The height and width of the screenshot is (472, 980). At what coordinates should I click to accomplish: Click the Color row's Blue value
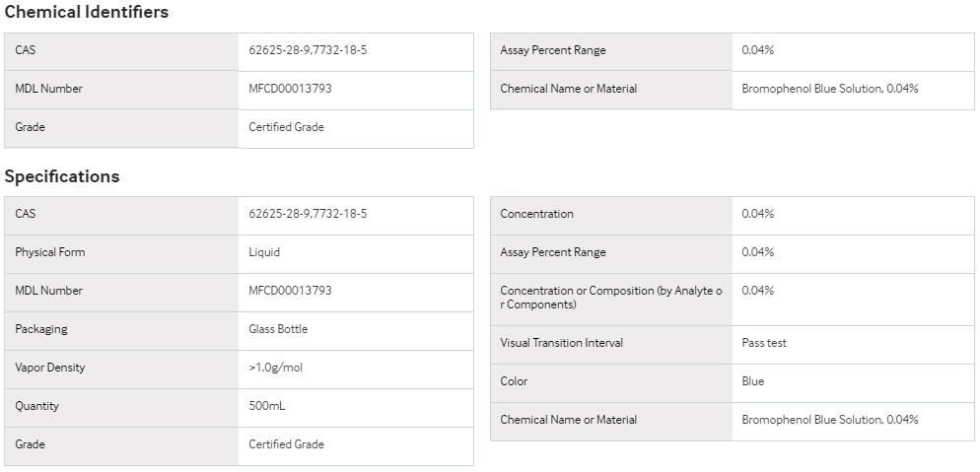point(752,381)
